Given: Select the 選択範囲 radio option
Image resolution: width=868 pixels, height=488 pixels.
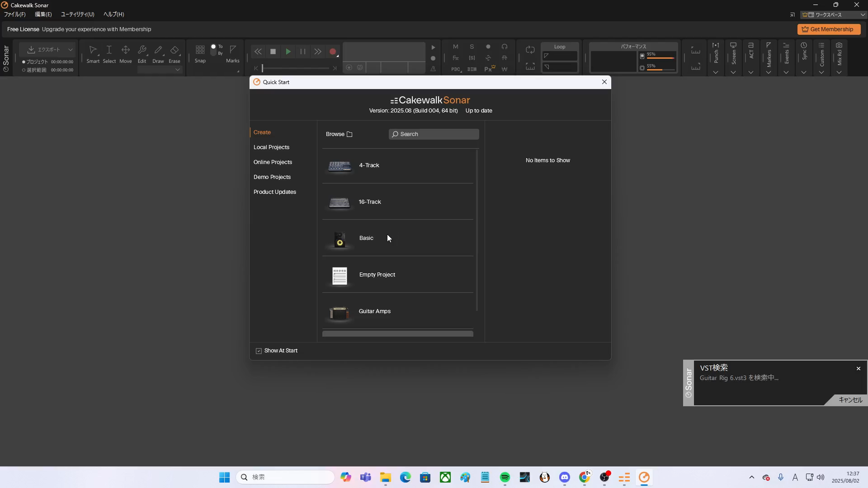Looking at the screenshot, I should pyautogui.click(x=24, y=70).
